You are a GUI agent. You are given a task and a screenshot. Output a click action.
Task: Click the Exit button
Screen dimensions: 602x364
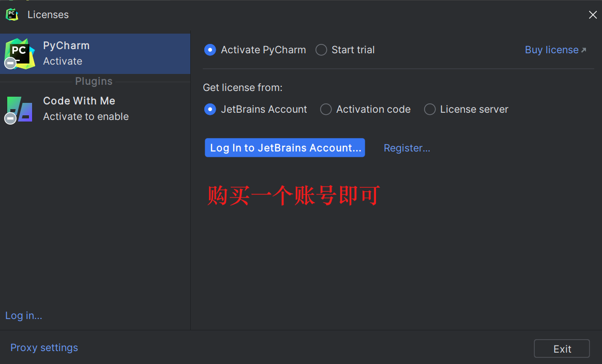(x=562, y=348)
